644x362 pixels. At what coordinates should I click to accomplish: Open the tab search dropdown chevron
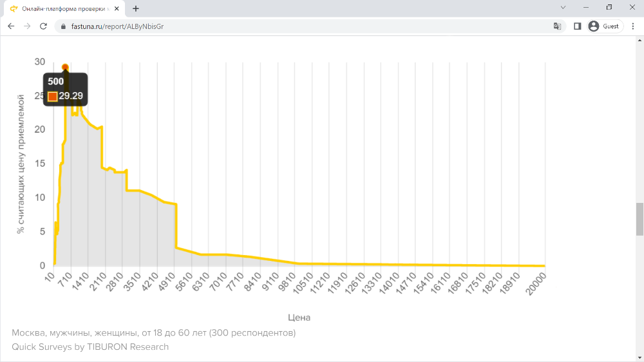point(563,7)
